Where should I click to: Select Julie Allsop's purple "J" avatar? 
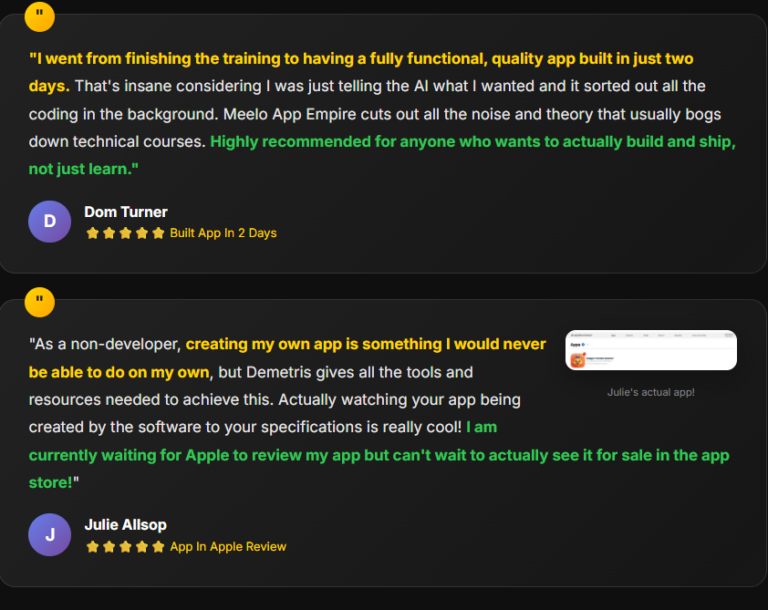tap(50, 535)
